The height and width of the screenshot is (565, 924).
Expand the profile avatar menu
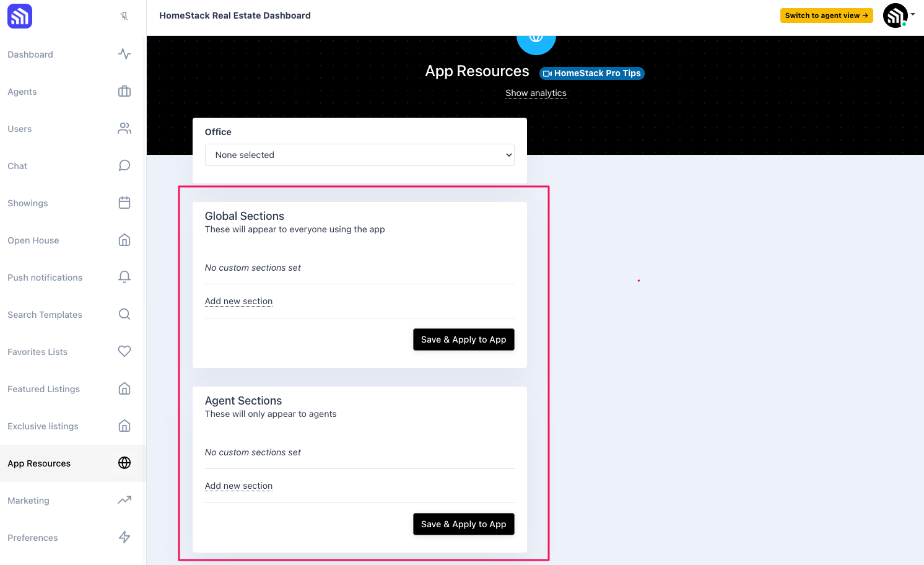(896, 15)
